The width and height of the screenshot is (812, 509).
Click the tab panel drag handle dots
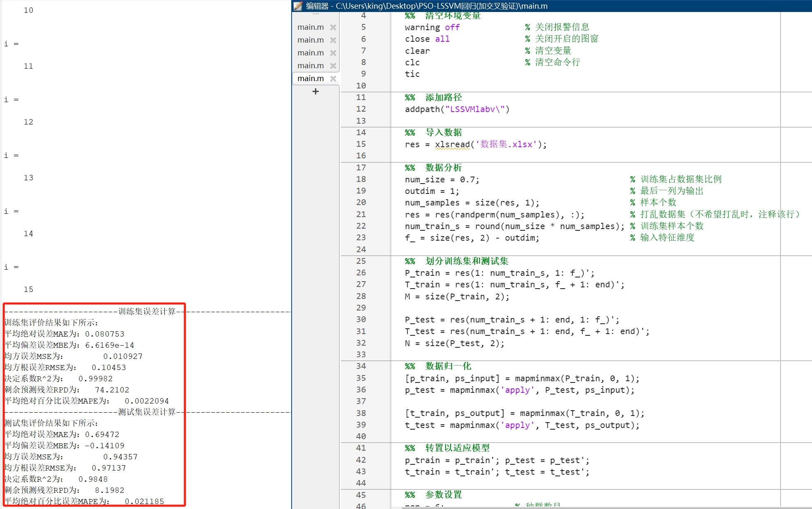point(316,14)
